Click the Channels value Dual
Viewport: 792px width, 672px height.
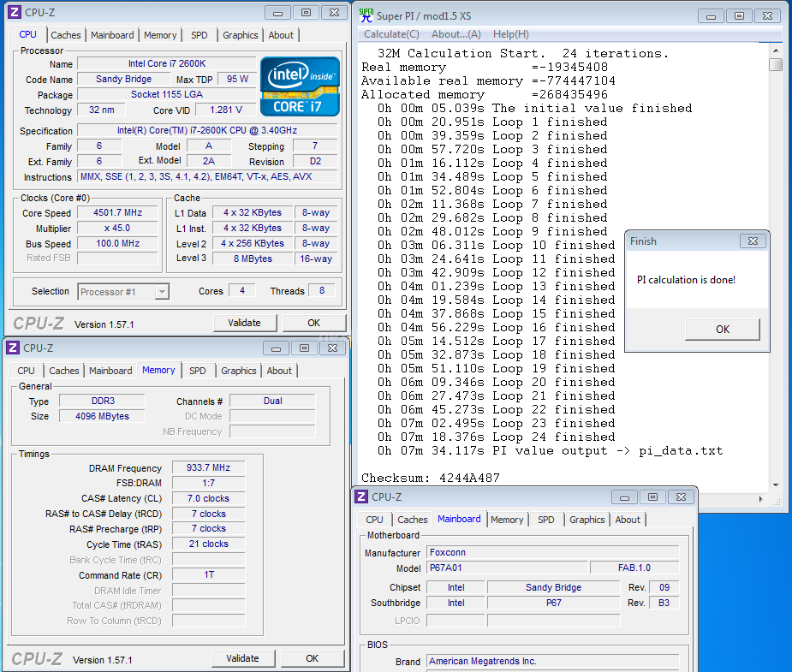point(273,401)
